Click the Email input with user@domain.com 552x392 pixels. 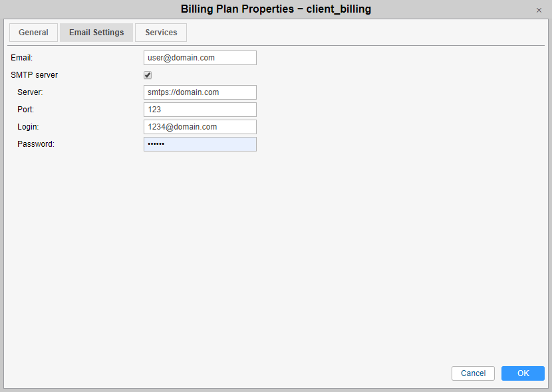point(200,58)
